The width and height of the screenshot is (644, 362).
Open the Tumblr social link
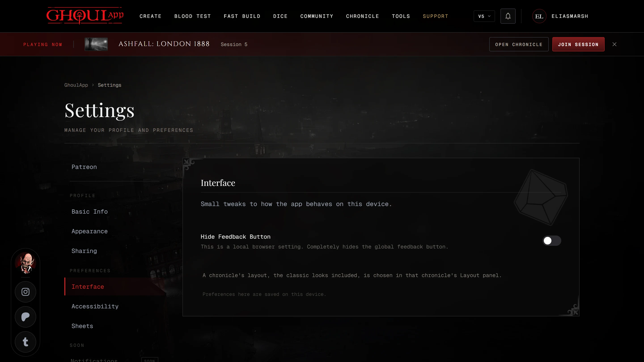coord(25,342)
